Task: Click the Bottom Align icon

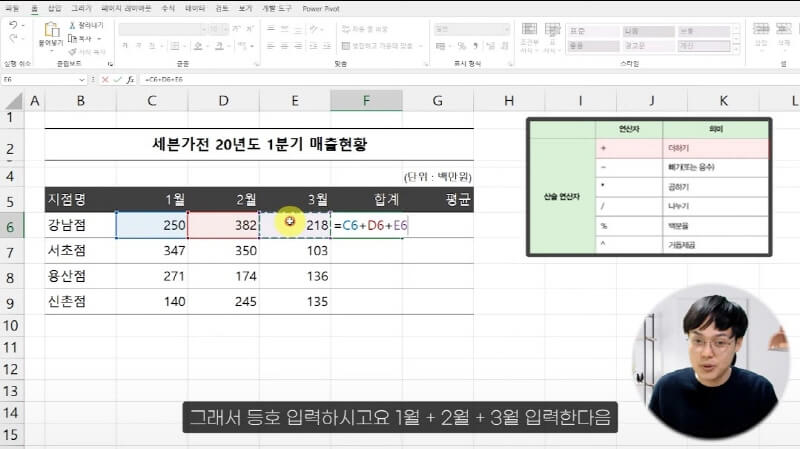Action: coord(298,29)
